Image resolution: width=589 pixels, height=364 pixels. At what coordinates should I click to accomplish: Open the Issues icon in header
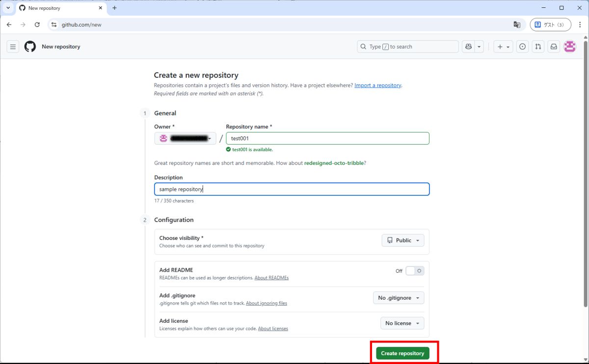(x=523, y=47)
